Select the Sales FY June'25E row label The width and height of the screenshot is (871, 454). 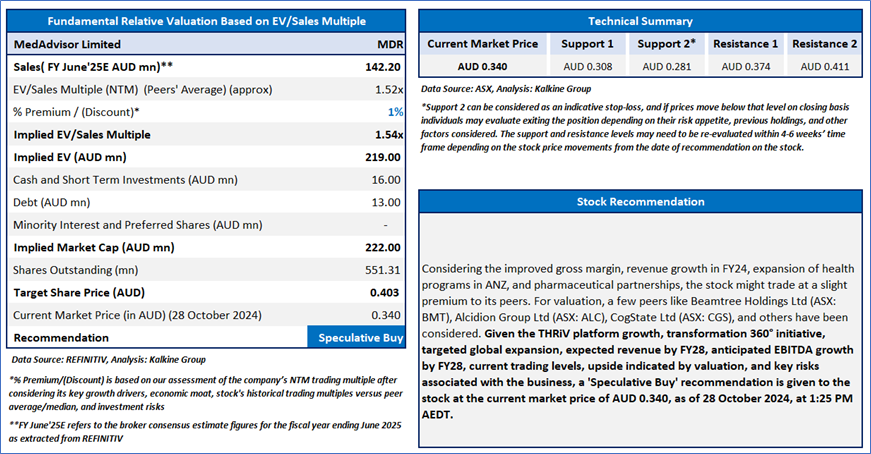coord(93,67)
